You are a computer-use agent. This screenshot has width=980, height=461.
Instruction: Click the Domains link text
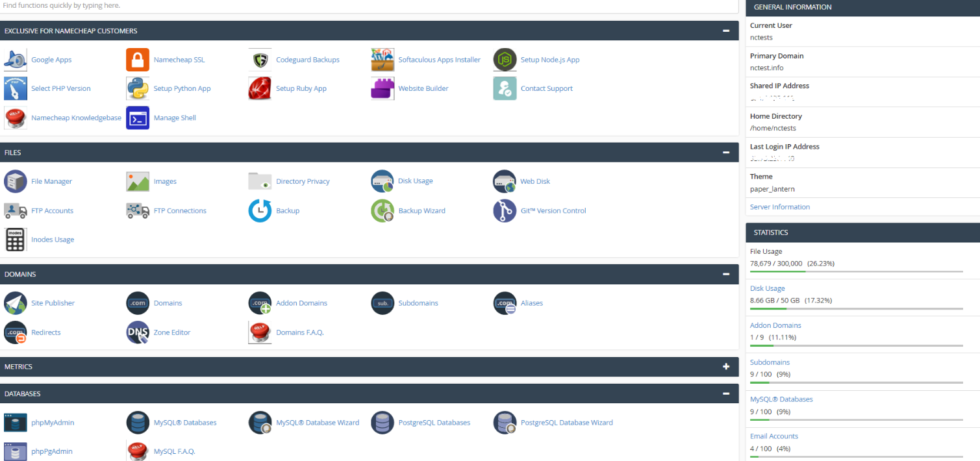coord(168,303)
